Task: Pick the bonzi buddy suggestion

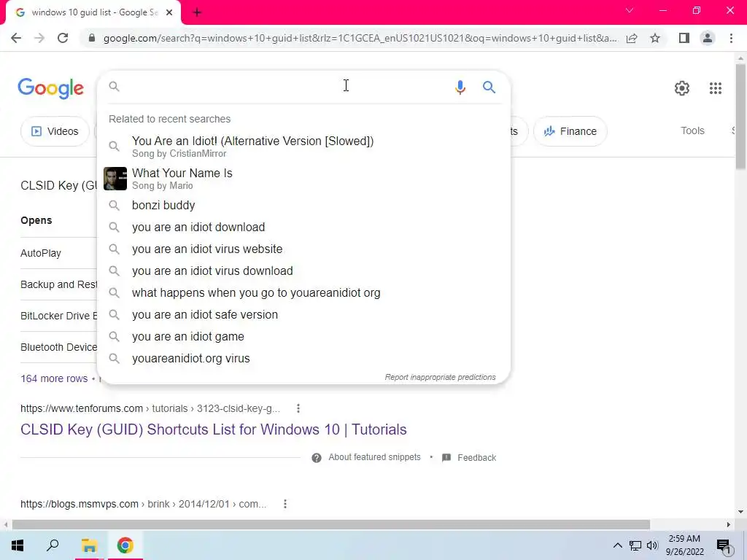Action: [303, 205]
